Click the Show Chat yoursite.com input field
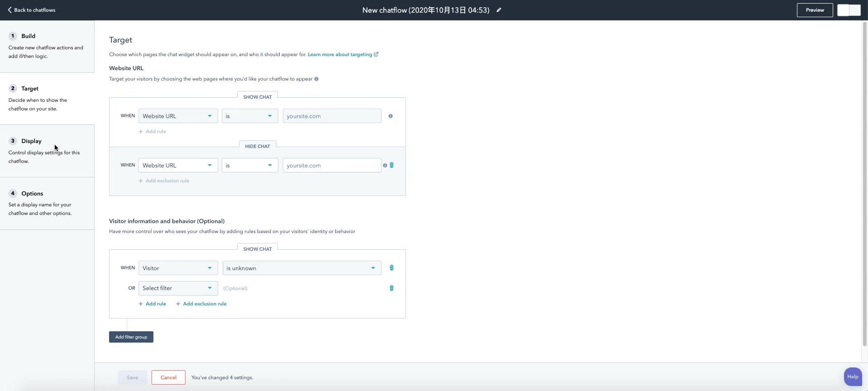The width and height of the screenshot is (868, 391). (x=332, y=116)
